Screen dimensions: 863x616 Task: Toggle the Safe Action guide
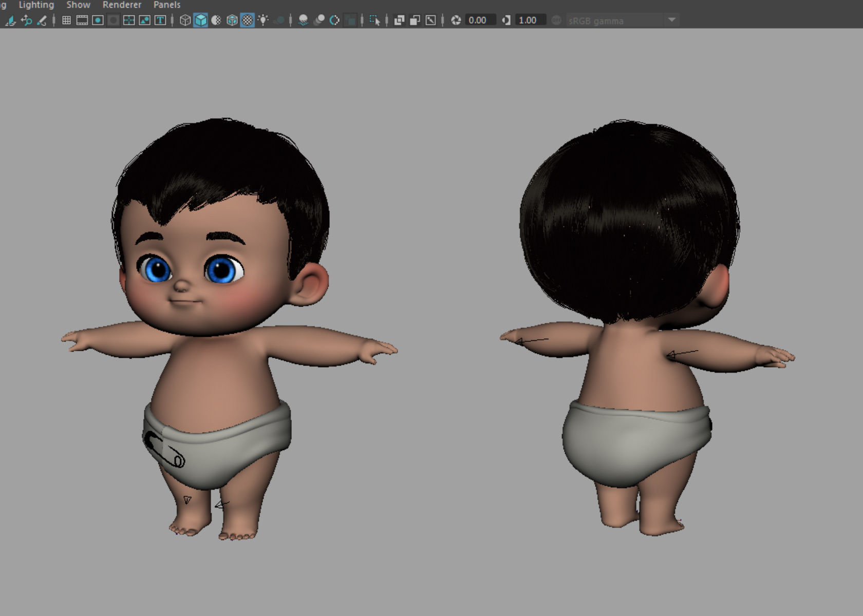(x=145, y=20)
